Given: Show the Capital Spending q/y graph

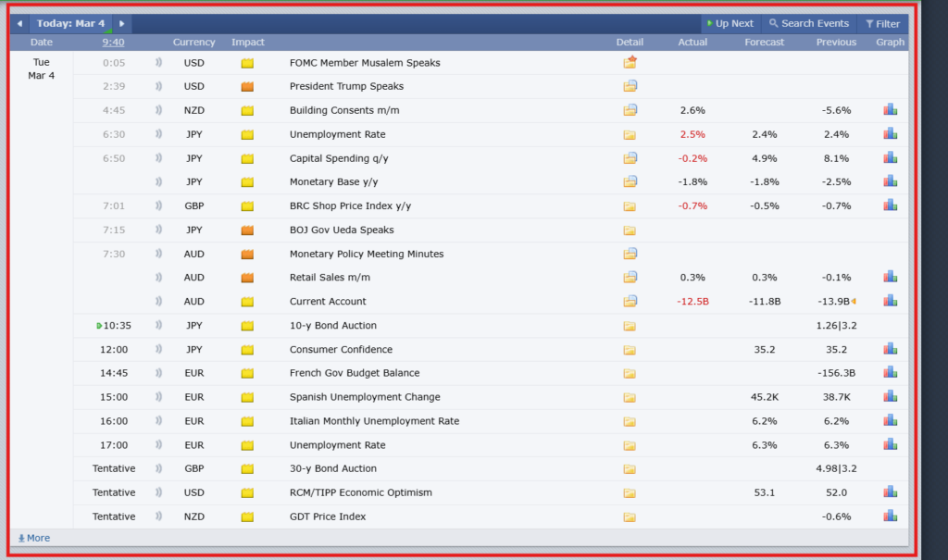Looking at the screenshot, I should pos(890,158).
